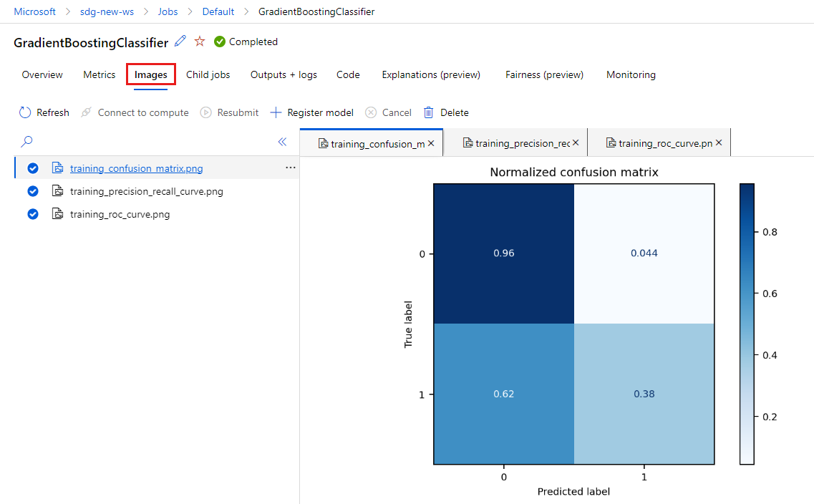This screenshot has height=504, width=814.
Task: Open the sdg-new-ws workspace link
Action: [x=107, y=11]
